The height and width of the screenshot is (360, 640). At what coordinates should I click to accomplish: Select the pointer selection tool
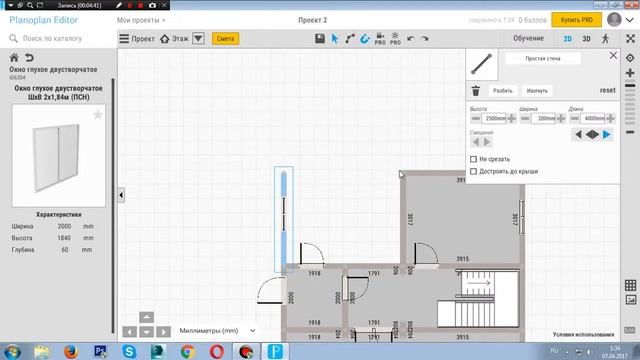click(335, 38)
